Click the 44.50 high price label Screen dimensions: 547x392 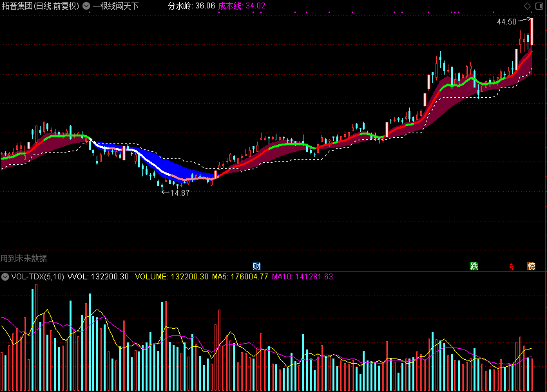pyautogui.click(x=506, y=22)
